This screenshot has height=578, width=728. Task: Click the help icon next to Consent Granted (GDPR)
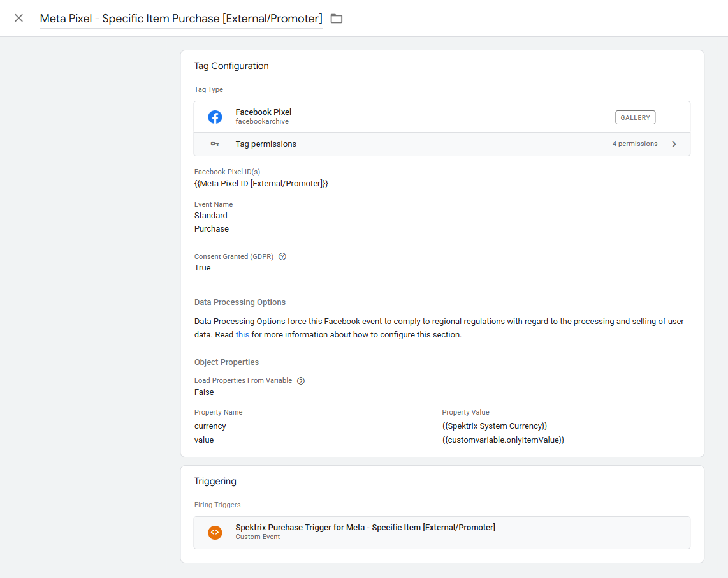[282, 256]
